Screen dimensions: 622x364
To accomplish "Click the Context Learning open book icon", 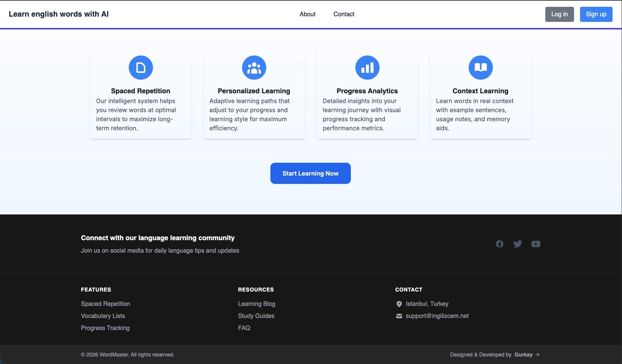I will 480,67.
